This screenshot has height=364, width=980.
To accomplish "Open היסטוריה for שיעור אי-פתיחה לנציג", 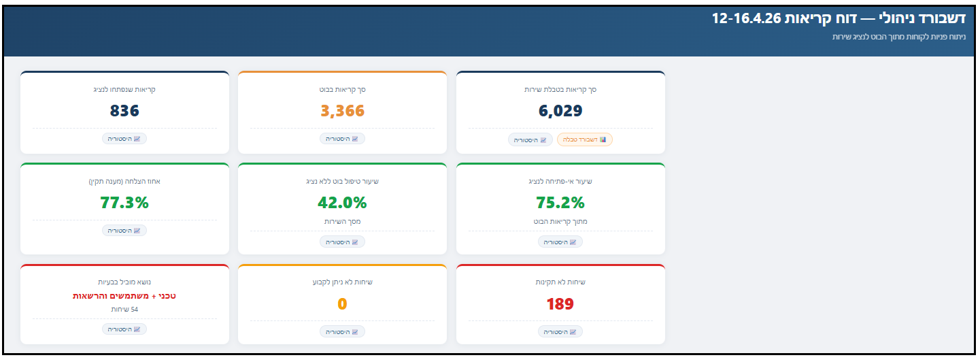I will 560,242.
